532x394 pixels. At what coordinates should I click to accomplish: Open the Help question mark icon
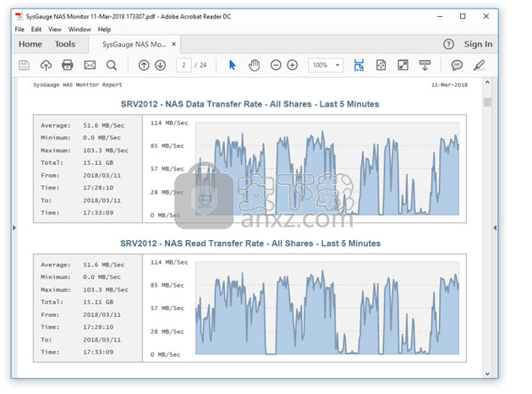(x=448, y=44)
